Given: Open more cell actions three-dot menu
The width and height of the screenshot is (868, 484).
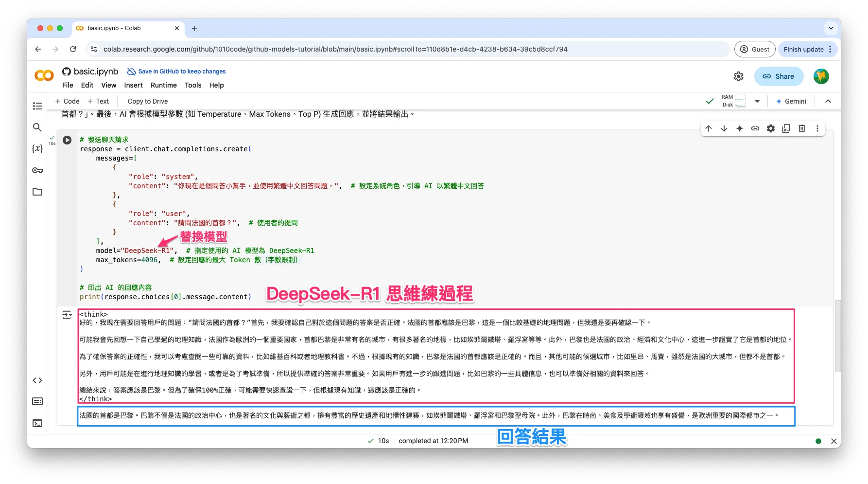Looking at the screenshot, I should (x=817, y=128).
